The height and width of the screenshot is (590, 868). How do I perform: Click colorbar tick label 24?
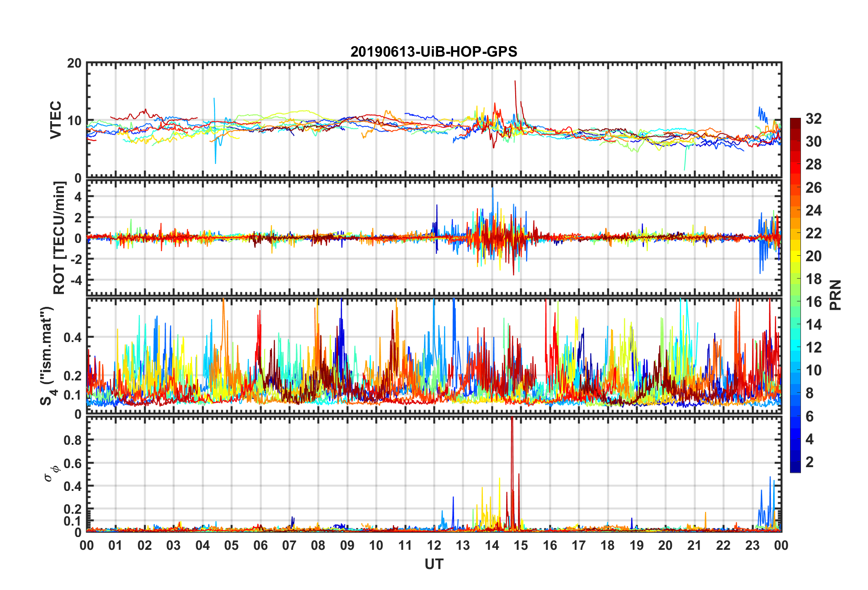click(x=813, y=211)
